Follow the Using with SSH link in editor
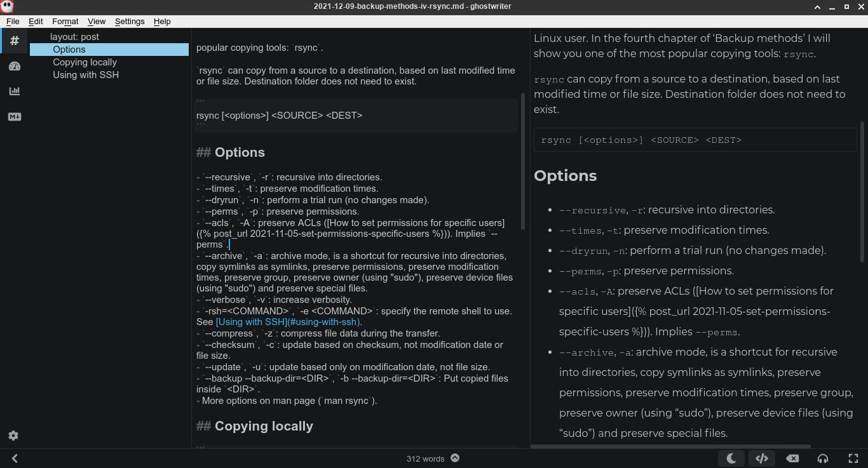The height and width of the screenshot is (468, 868). click(x=288, y=322)
